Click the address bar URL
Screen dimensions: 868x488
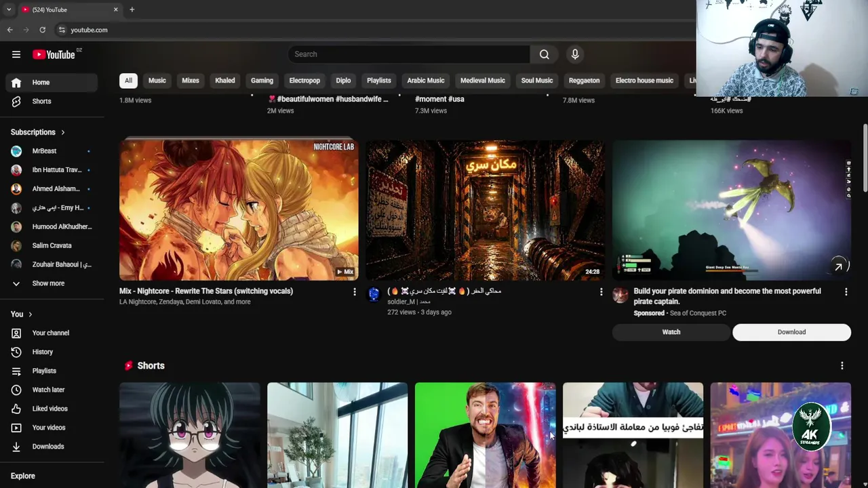pos(89,30)
